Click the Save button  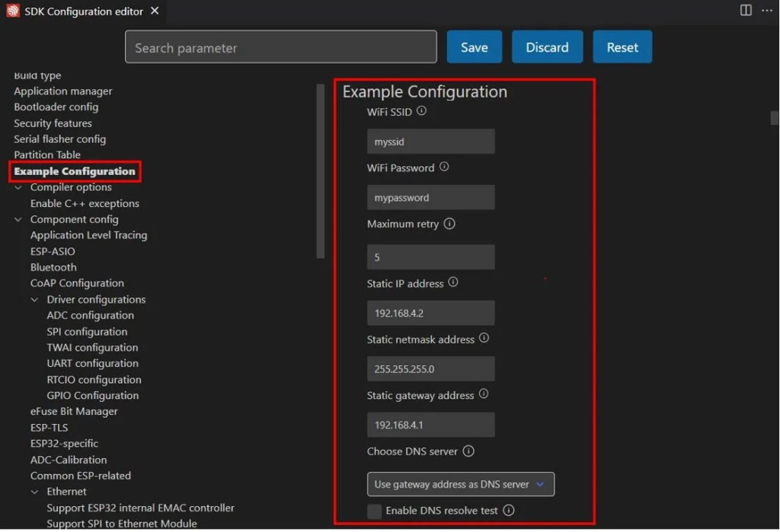pos(474,46)
